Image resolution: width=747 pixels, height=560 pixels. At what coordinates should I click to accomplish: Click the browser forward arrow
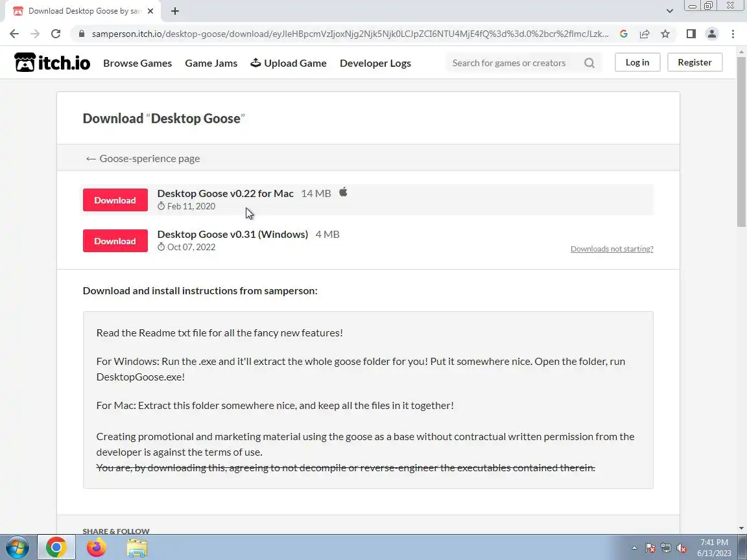[x=35, y=34]
